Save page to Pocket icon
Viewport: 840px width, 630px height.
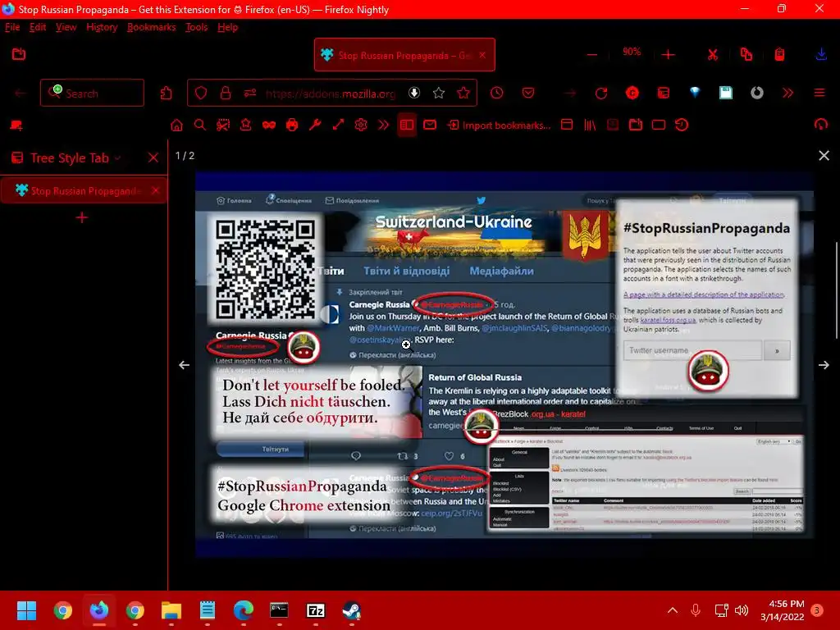pyautogui.click(x=528, y=93)
